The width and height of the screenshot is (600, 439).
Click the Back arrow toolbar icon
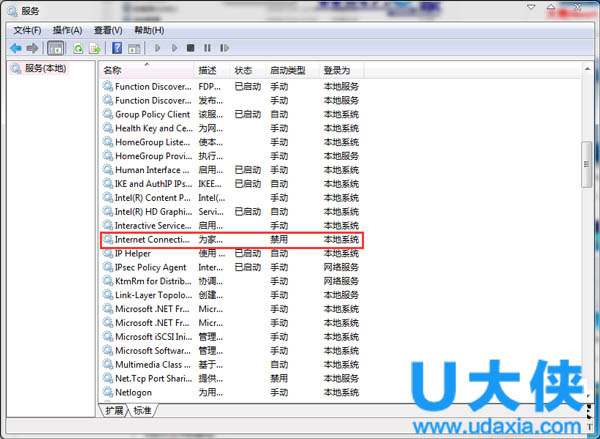15,48
